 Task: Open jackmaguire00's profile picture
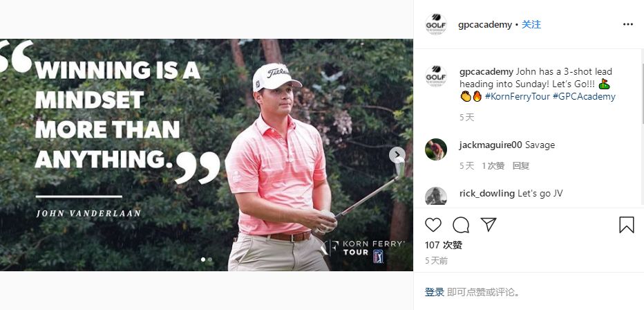[436, 149]
